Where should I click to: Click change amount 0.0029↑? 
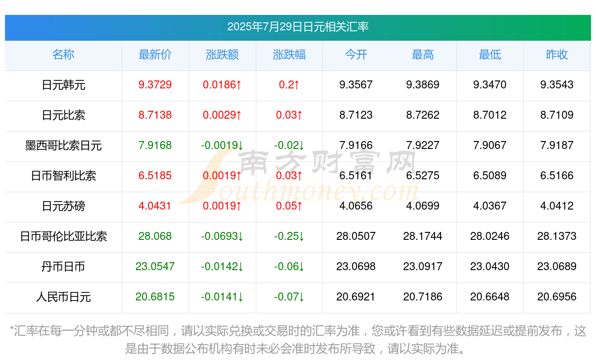[x=223, y=115]
